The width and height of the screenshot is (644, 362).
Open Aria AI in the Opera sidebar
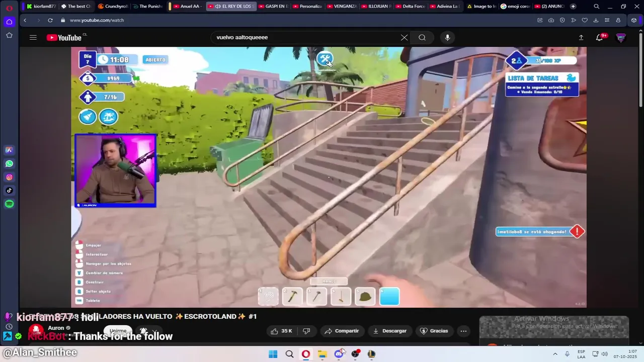9,150
